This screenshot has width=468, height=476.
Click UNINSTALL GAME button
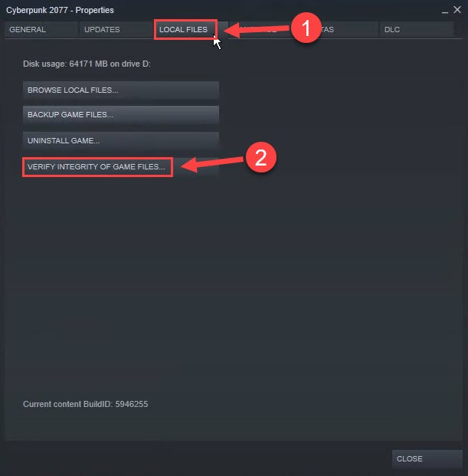pyautogui.click(x=121, y=140)
